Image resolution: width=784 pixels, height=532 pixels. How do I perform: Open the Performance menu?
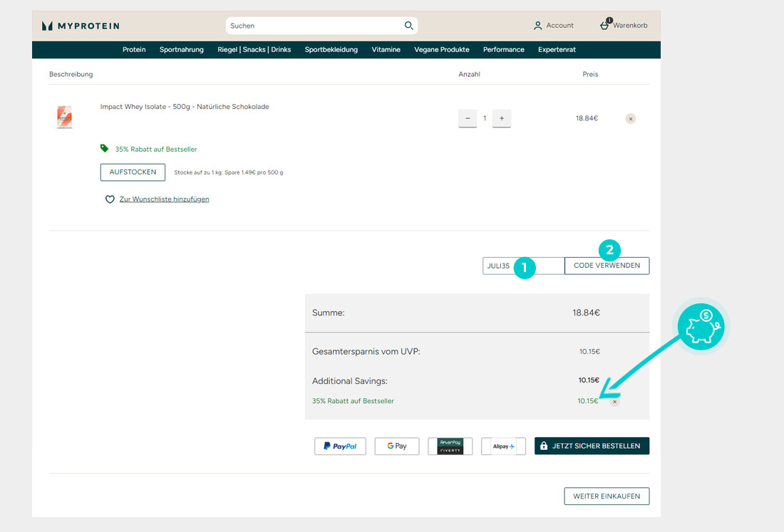point(503,49)
